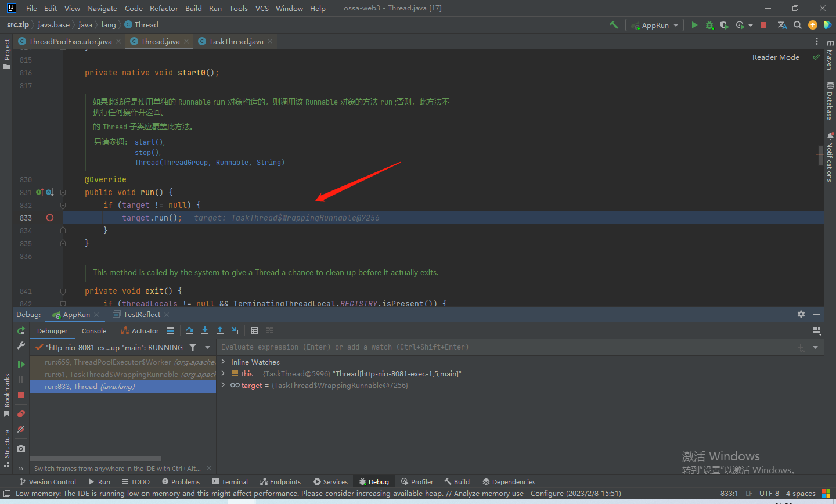
Task: Click the Build Project hammer icon
Action: [614, 25]
